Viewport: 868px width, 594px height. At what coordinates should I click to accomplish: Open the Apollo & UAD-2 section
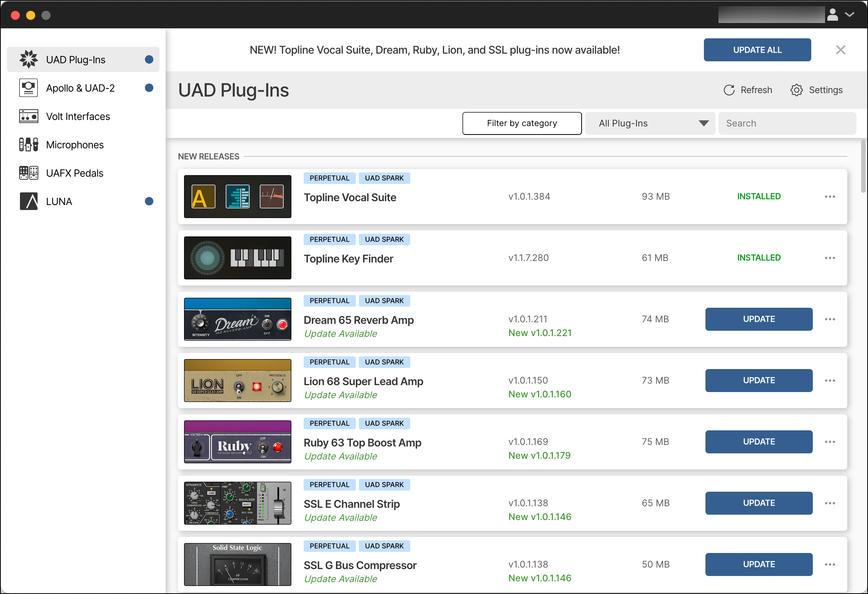(83, 88)
